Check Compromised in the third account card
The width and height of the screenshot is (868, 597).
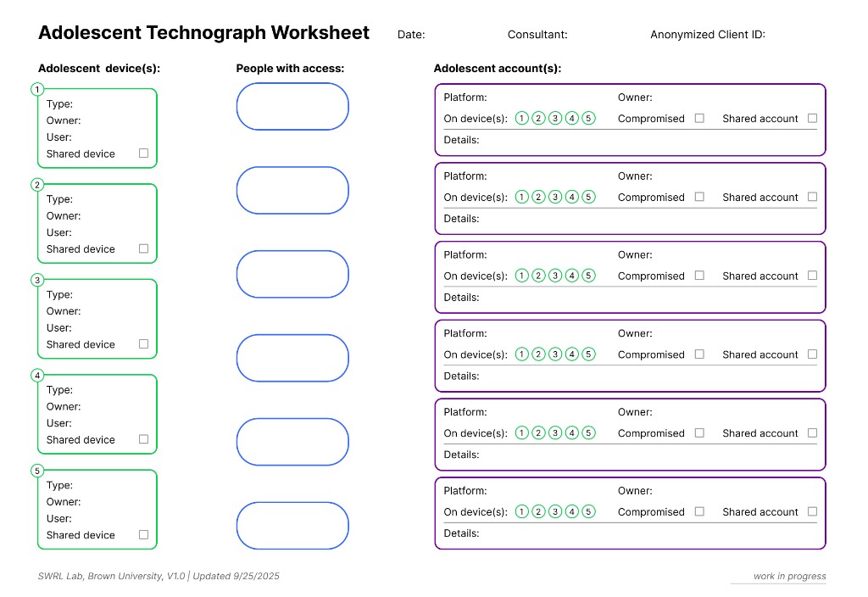(x=699, y=276)
